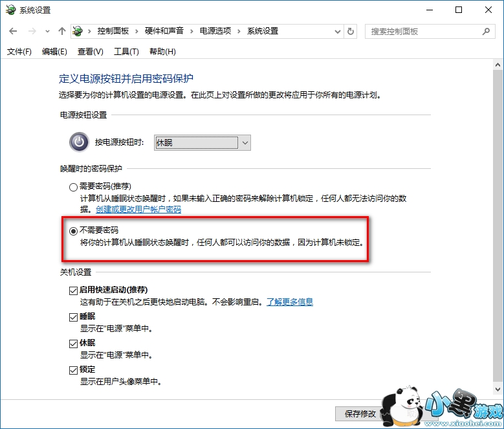Navigate to 硬件和声音 breadcrumb

pos(164,31)
